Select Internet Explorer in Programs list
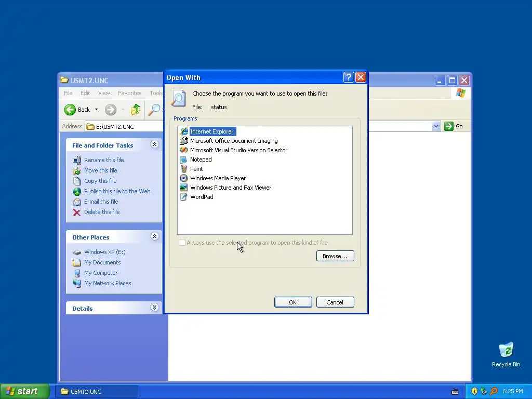Image resolution: width=532 pixels, height=399 pixels. click(x=212, y=131)
